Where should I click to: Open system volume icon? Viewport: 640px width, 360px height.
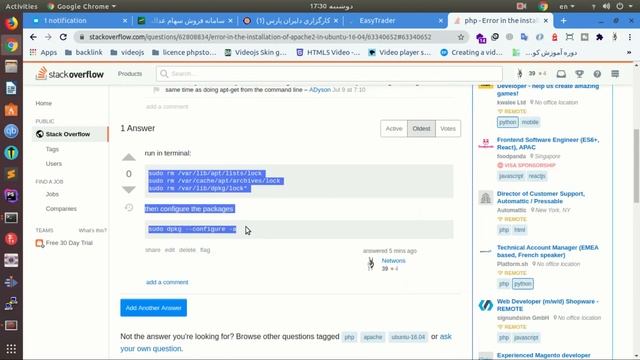pos(607,6)
